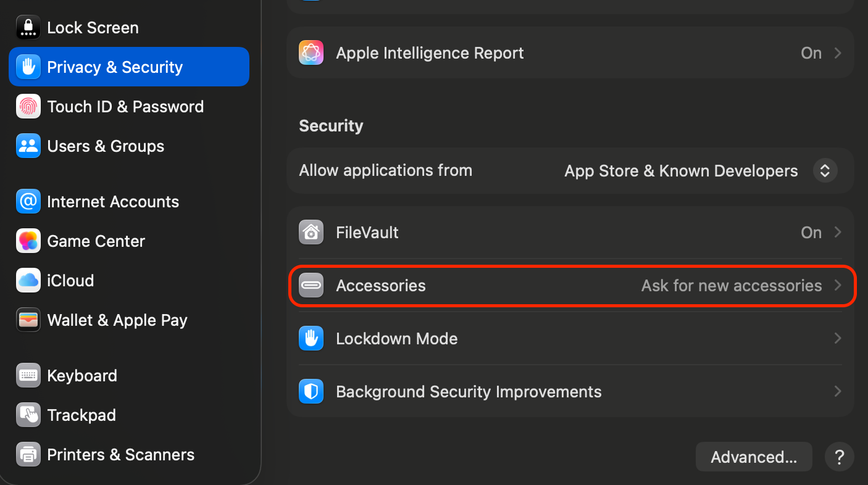The width and height of the screenshot is (868, 485).
Task: Go to Trackpad settings in sidebar
Action: tap(81, 415)
